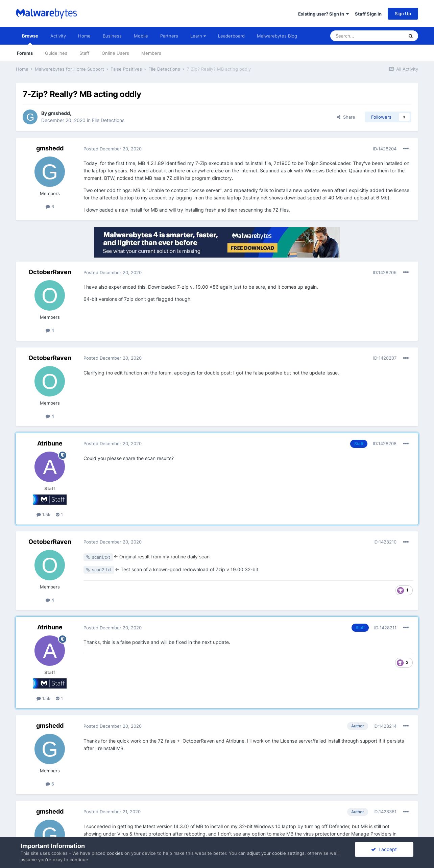Open options menu for post ID:1428210
Image resolution: width=434 pixels, height=868 pixels.
pyautogui.click(x=406, y=542)
